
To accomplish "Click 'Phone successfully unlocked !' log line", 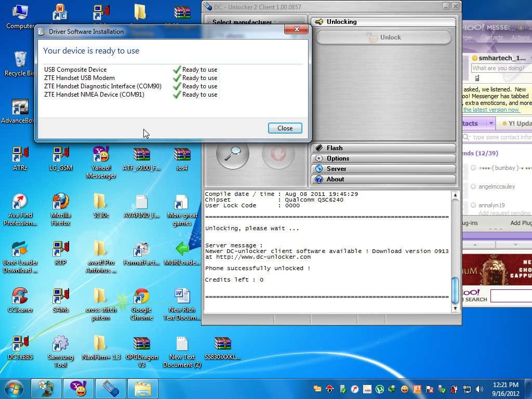I will pyautogui.click(x=258, y=268).
